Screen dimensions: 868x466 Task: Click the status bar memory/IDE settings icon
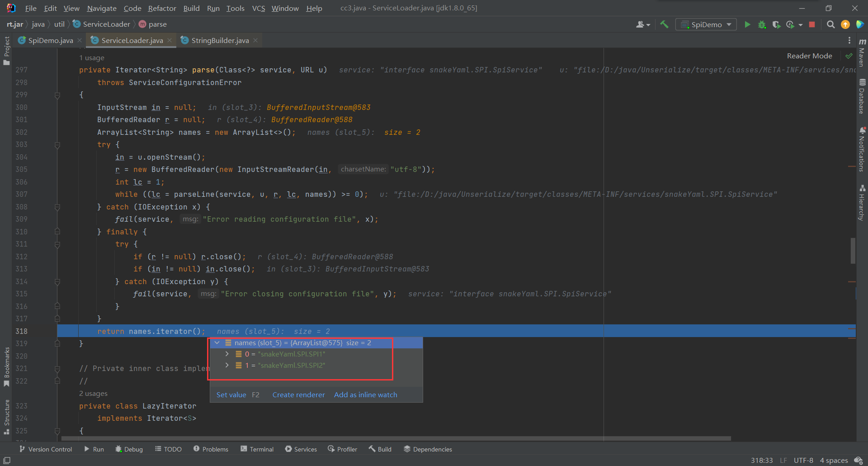click(859, 460)
